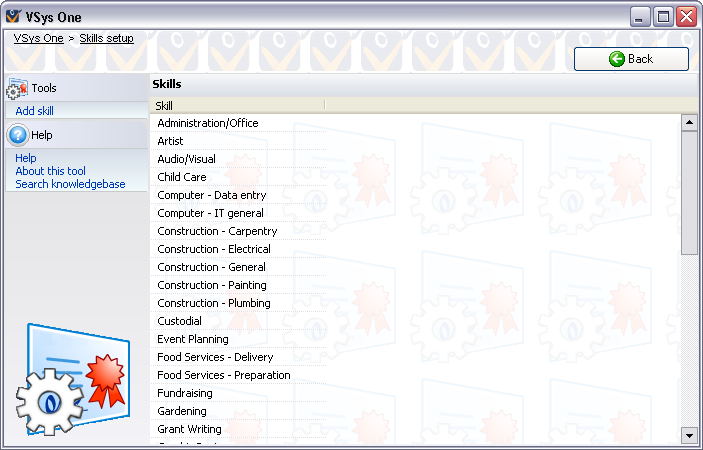Select the Artist skill row
The image size is (703, 450).
tap(238, 141)
